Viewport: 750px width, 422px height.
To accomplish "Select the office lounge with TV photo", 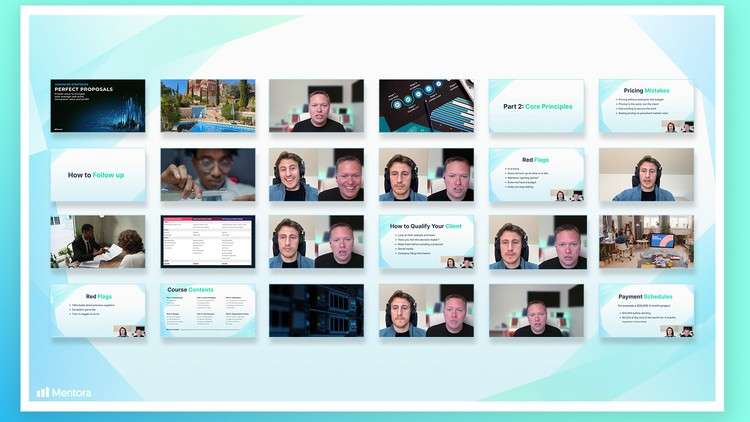I will coord(646,242).
